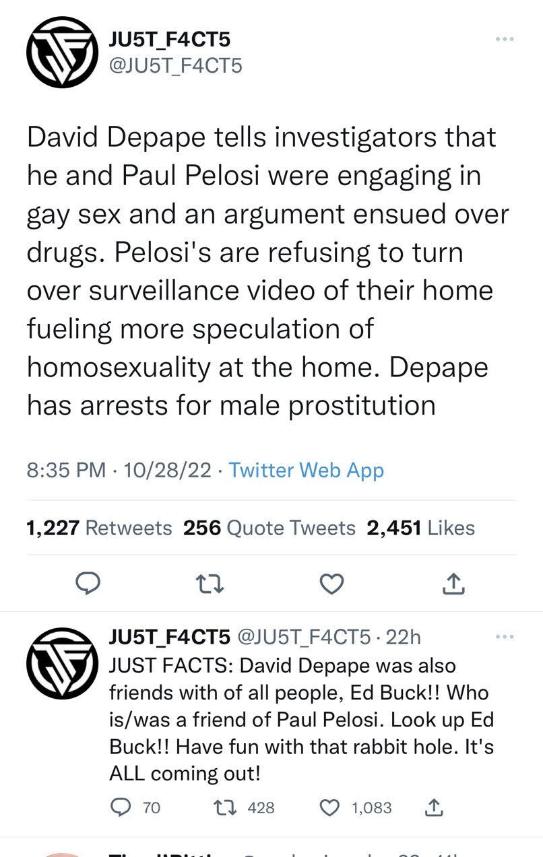This screenshot has height=857, width=543.
Task: Like the main tweet with the heart icon
Action: pyautogui.click(x=331, y=584)
